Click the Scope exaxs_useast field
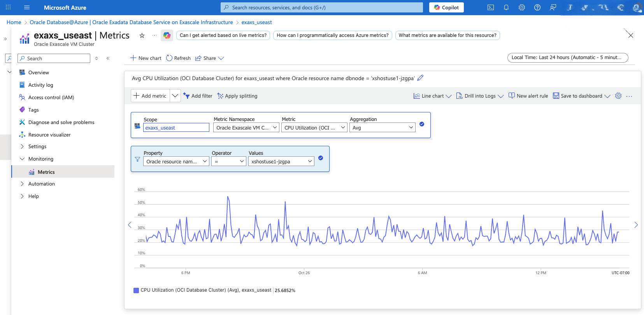The height and width of the screenshot is (315, 644). pyautogui.click(x=176, y=128)
